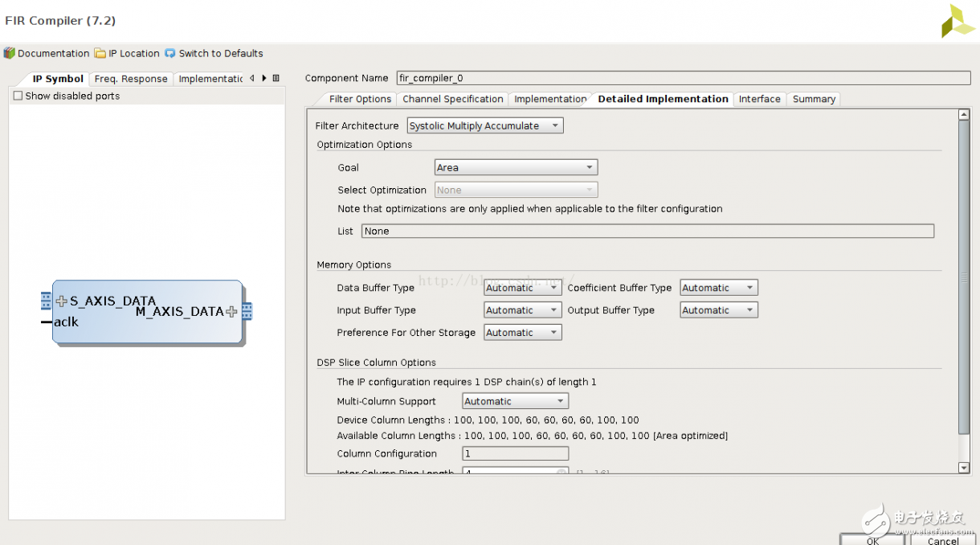Expand the Coefficient Buffer Type dropdown
This screenshot has height=545, width=980.
pos(718,288)
